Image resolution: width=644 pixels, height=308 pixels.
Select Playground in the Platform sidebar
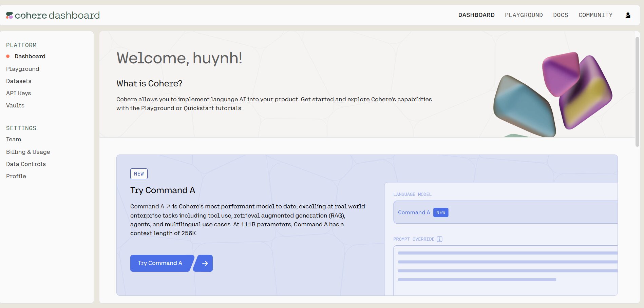coord(23,69)
